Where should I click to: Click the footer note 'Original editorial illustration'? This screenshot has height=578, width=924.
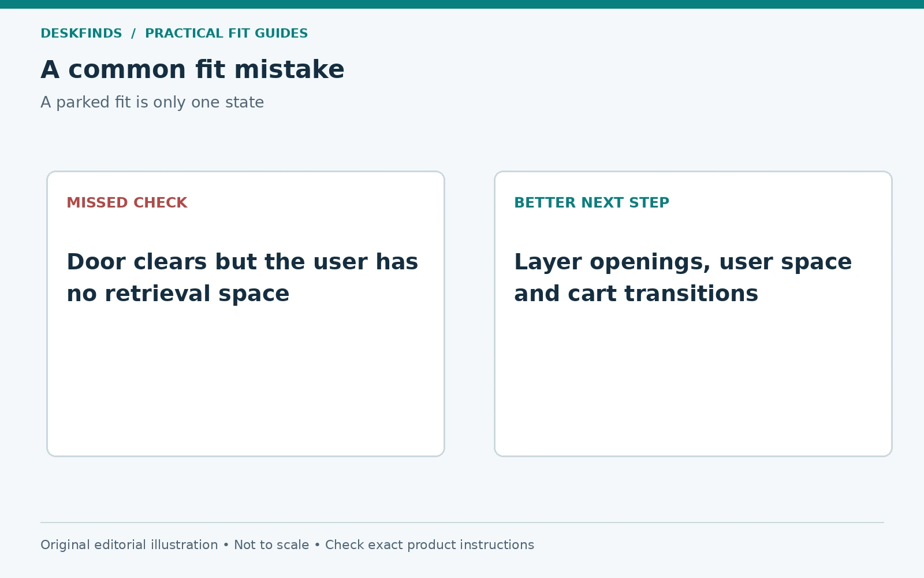pyautogui.click(x=129, y=545)
